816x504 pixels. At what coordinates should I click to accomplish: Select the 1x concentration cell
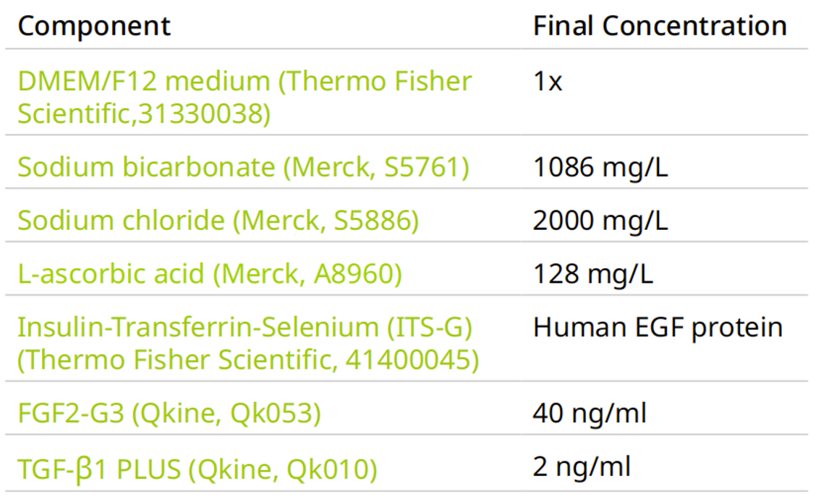click(548, 82)
